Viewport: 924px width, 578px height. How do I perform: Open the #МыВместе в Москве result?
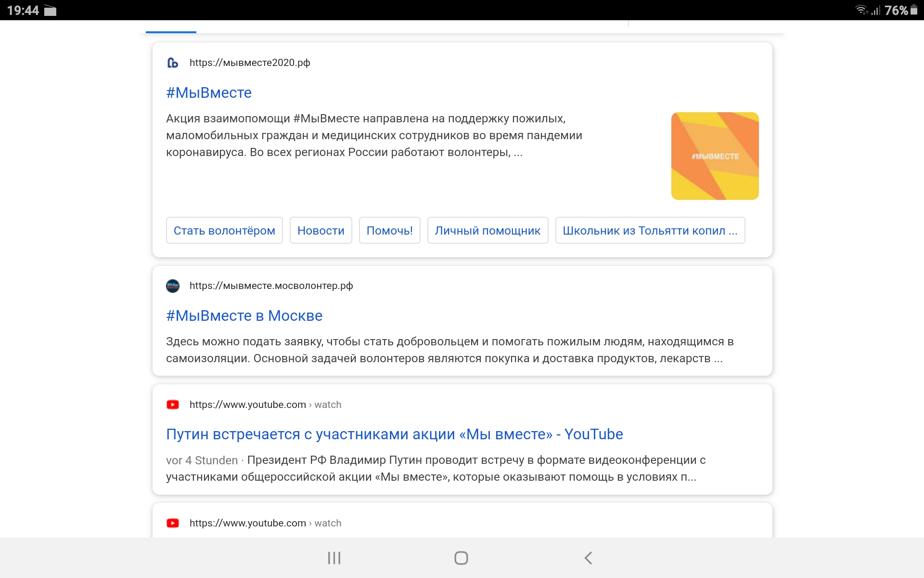[x=244, y=315]
